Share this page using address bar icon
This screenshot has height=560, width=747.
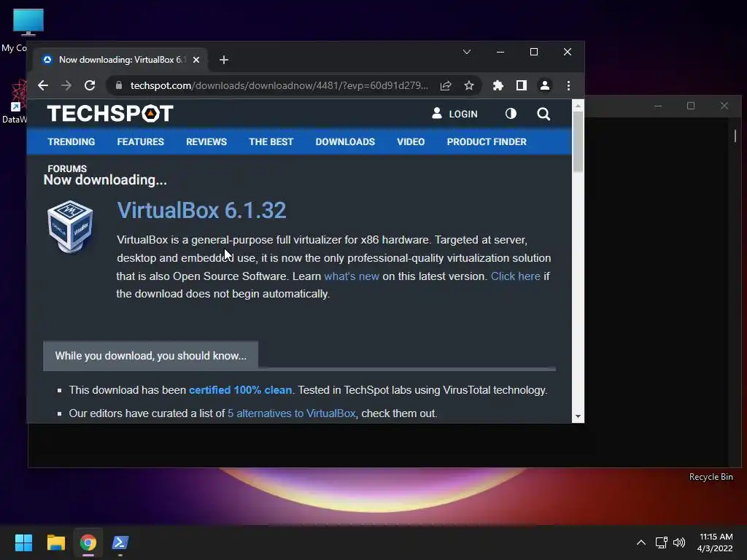(446, 86)
